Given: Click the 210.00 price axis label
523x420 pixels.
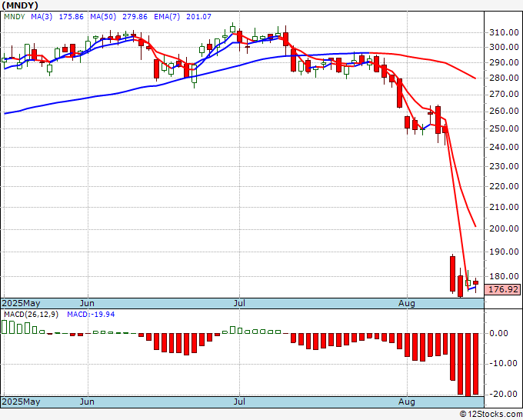Looking at the screenshot, I should point(504,207).
